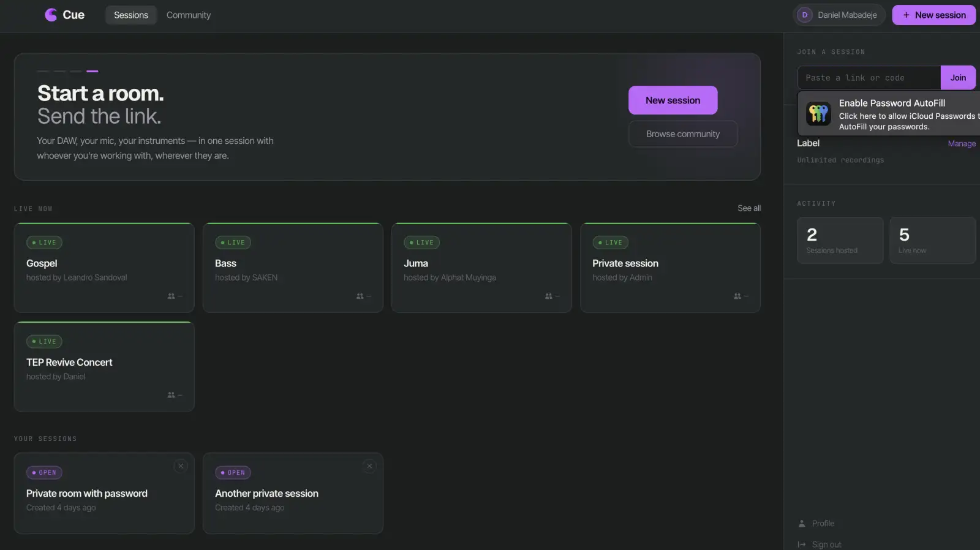Screen dimensions: 980x550
Task: Click participants icon on Gospel card
Action: [171, 296]
